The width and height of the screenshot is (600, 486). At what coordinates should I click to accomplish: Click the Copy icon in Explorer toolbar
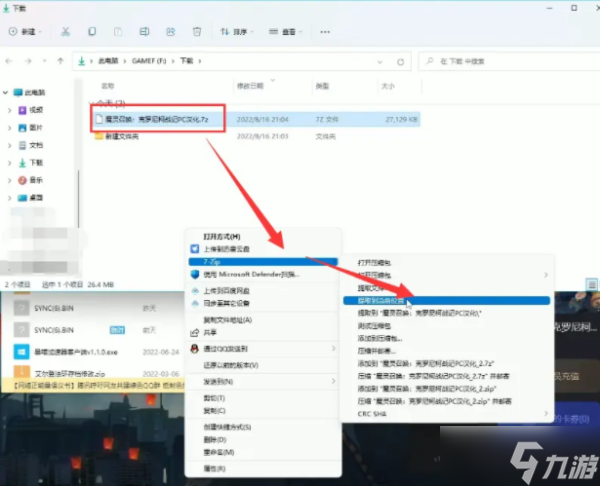click(92, 32)
